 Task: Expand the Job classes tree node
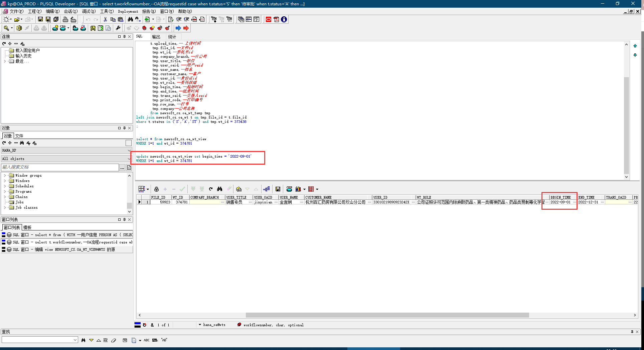coord(5,207)
